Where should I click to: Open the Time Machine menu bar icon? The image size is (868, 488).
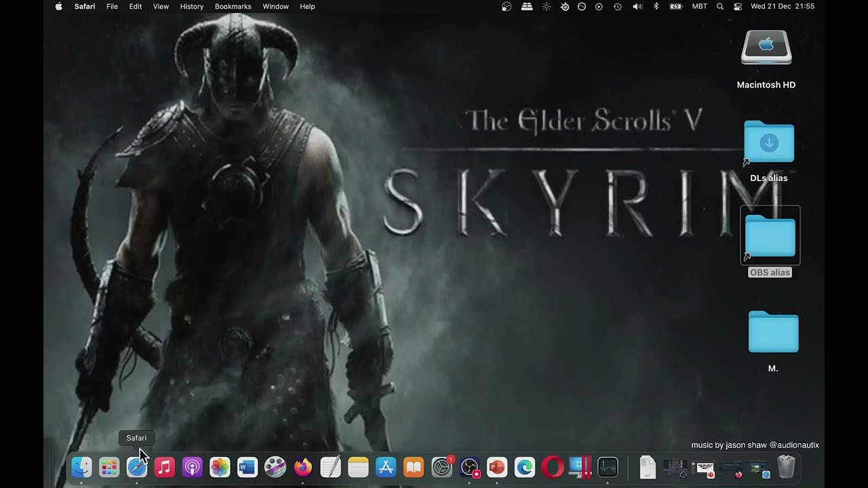coord(617,6)
